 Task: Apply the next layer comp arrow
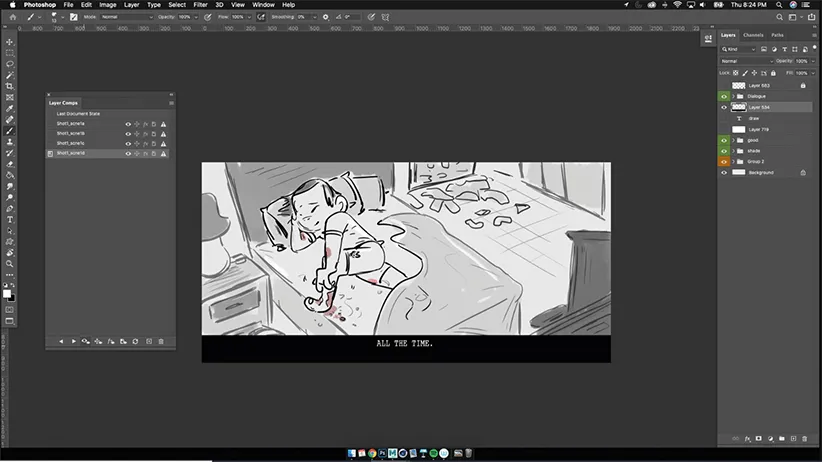[x=73, y=341]
